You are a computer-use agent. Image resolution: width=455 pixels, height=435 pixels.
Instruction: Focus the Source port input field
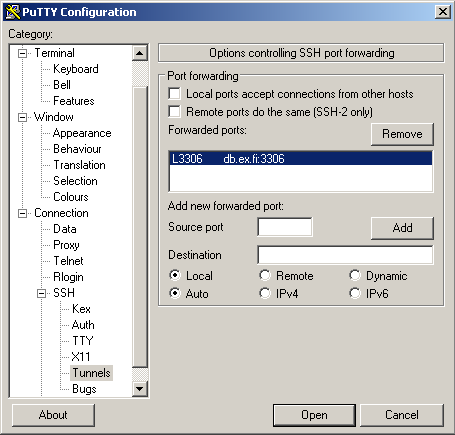(285, 227)
